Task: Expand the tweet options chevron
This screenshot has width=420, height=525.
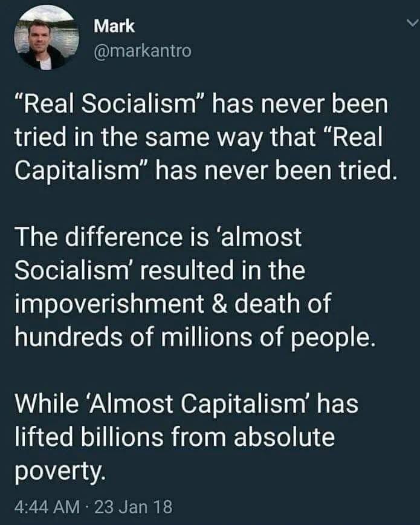Action: click(x=412, y=23)
